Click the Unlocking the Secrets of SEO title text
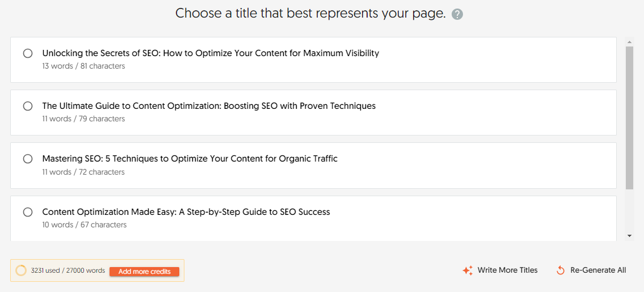 pyautogui.click(x=211, y=53)
